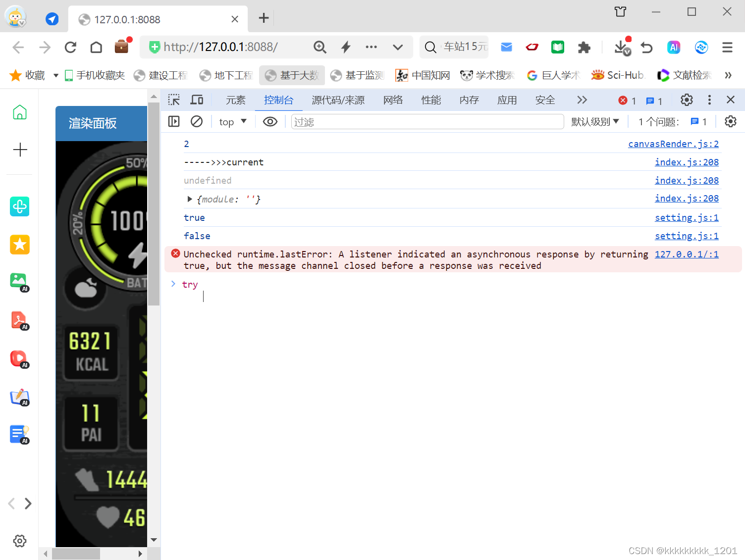
Task: Open the 中国知网 bookmark
Action: tap(423, 75)
